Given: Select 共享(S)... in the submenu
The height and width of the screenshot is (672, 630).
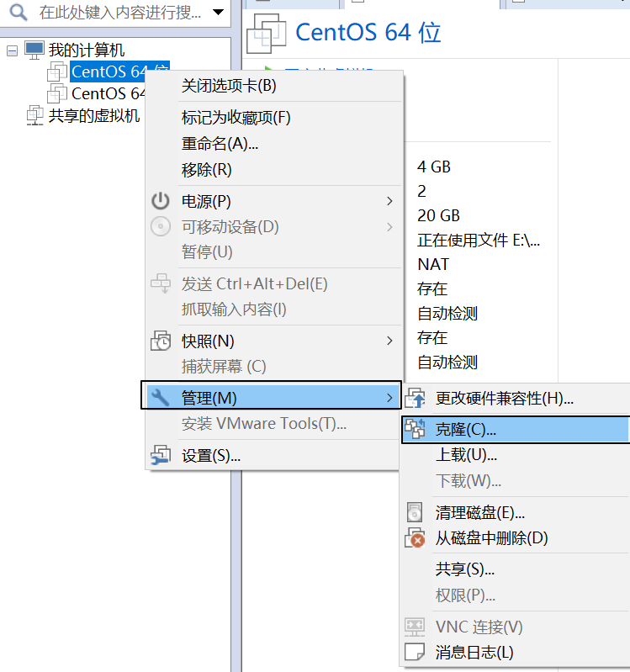Looking at the screenshot, I should [516, 569].
